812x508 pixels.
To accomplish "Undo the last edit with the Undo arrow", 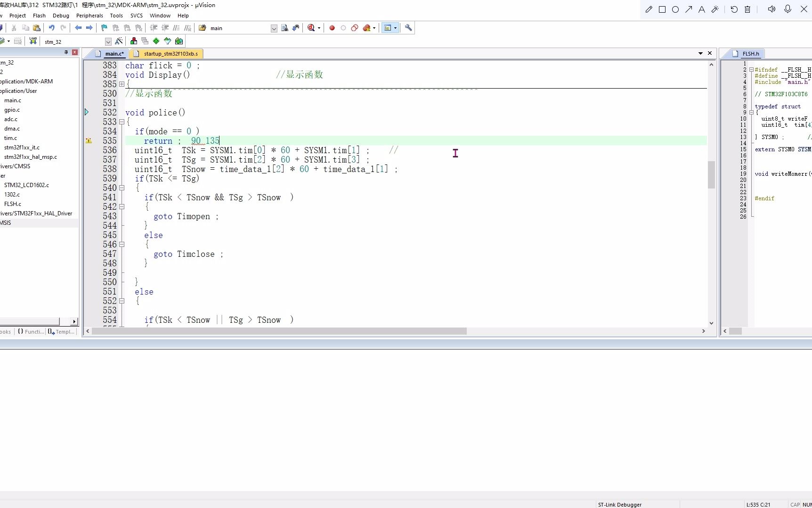I will [x=52, y=28].
